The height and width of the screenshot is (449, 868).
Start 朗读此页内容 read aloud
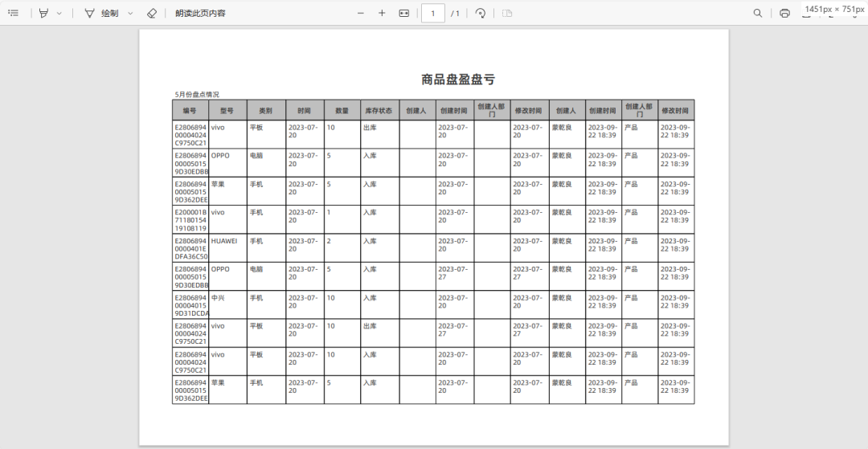pyautogui.click(x=200, y=13)
